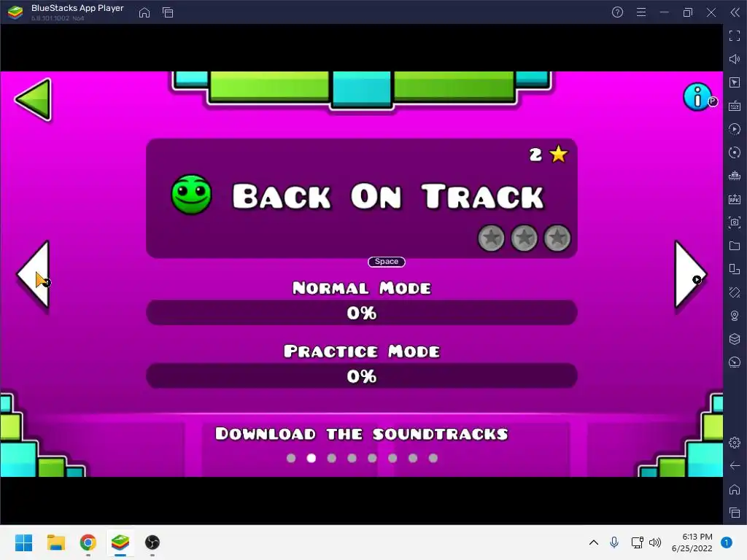Open Windows Start menu
The image size is (747, 560).
(x=23, y=542)
